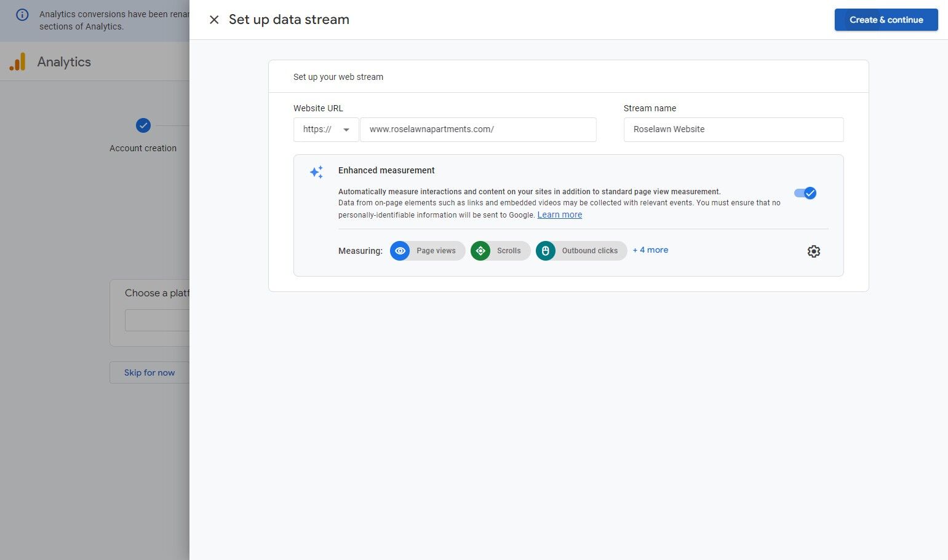The image size is (948, 560).
Task: Click the Set up data stream title
Action: (x=289, y=20)
